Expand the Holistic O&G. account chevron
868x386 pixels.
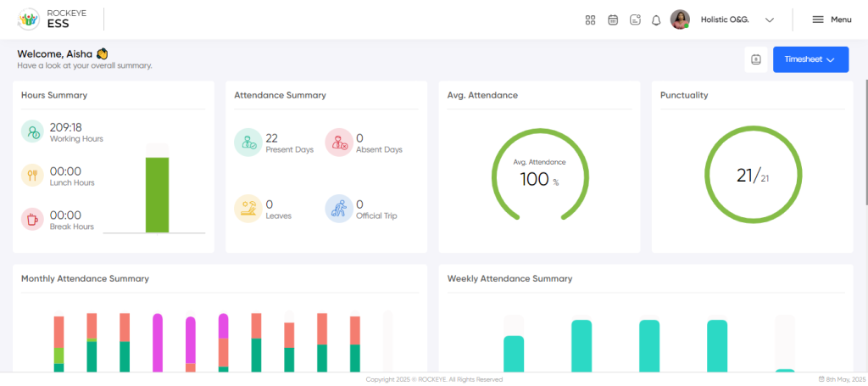point(769,20)
